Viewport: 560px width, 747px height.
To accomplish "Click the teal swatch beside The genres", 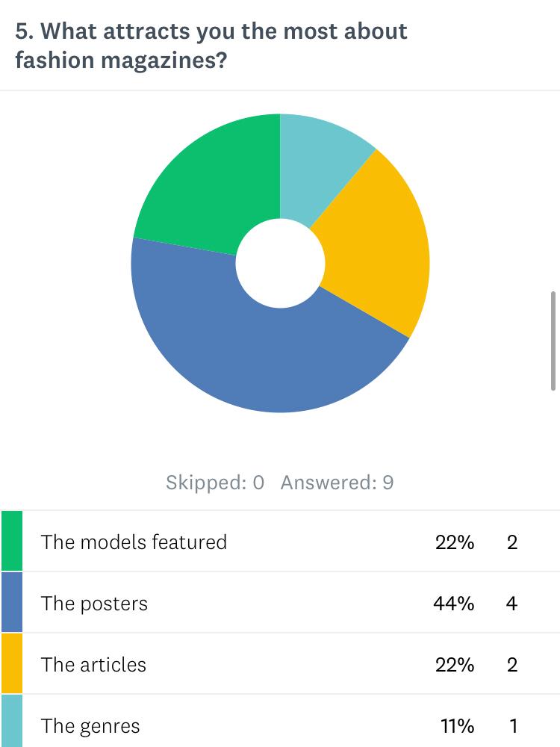I will click(x=12, y=723).
